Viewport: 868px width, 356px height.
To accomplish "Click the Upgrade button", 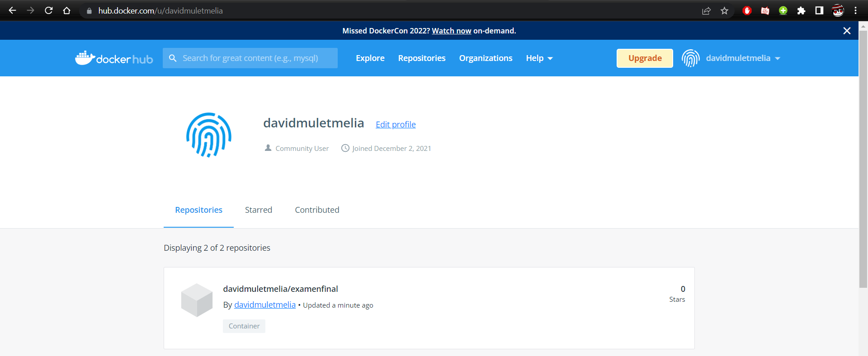I will (645, 58).
